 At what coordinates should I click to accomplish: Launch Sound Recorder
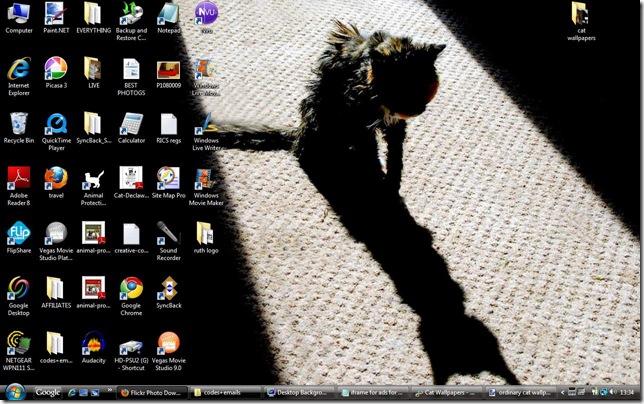click(x=168, y=241)
